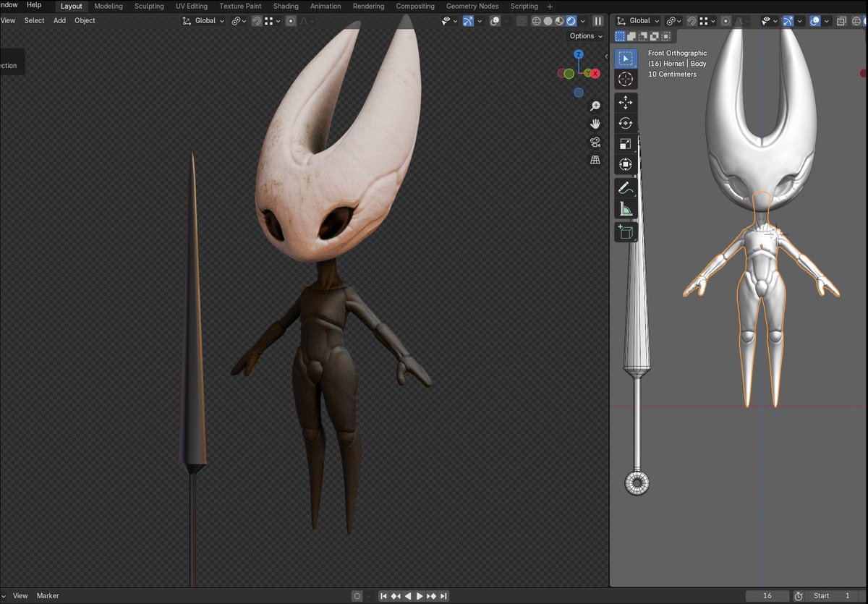Open selectability and visibility dropdown in left viewport
868x604 pixels.
click(x=450, y=21)
